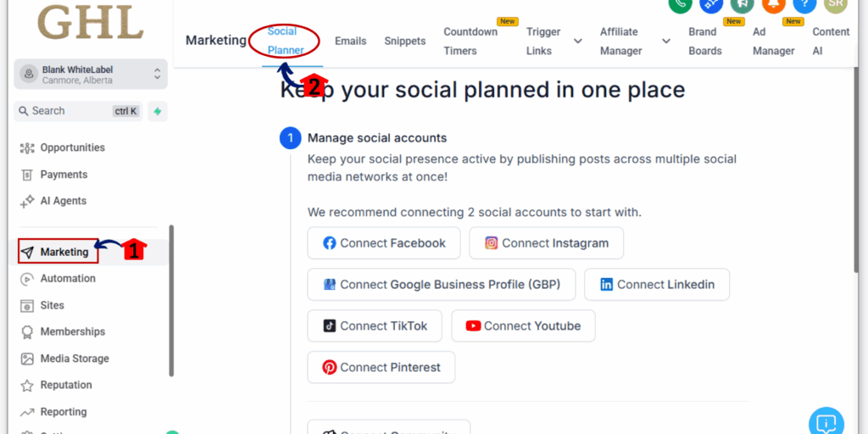Click the megaphone announcements icon
The width and height of the screenshot is (868, 434).
click(742, 3)
